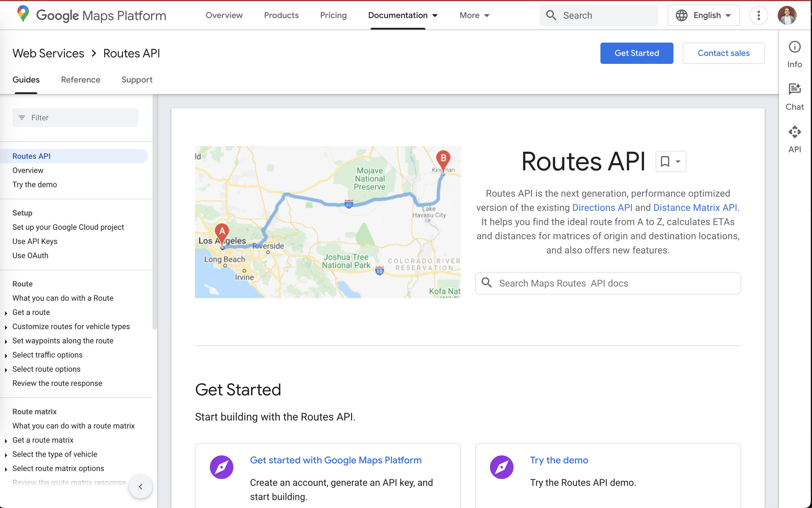The width and height of the screenshot is (812, 508).
Task: Open Use API Keys in sidebar
Action: pos(35,241)
